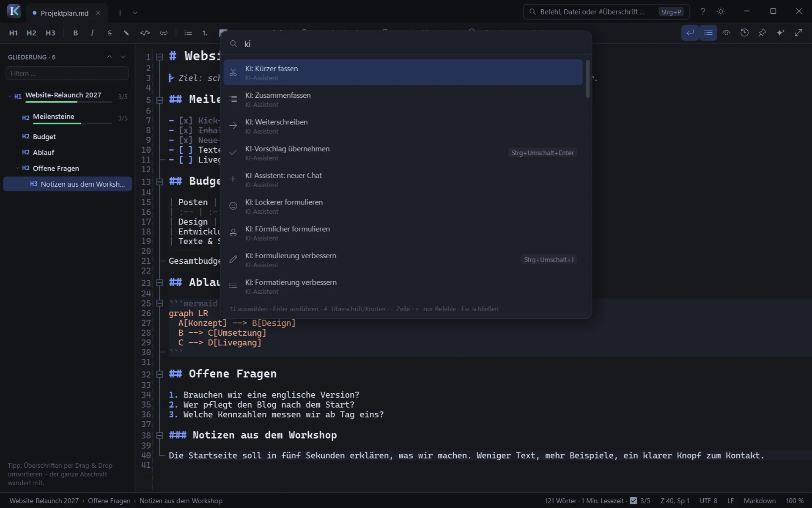This screenshot has width=812, height=508.
Task: Apply H3 heading from toolbar
Action: coord(50,33)
